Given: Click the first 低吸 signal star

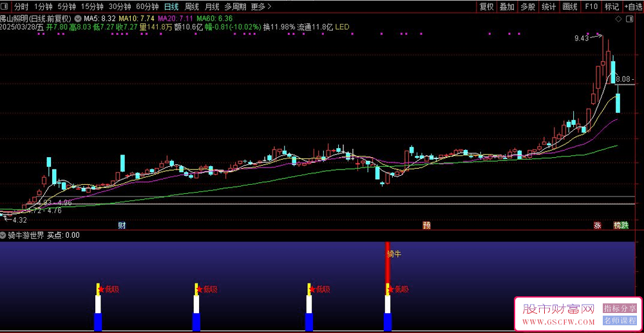Looking at the screenshot, I should click(x=102, y=289).
